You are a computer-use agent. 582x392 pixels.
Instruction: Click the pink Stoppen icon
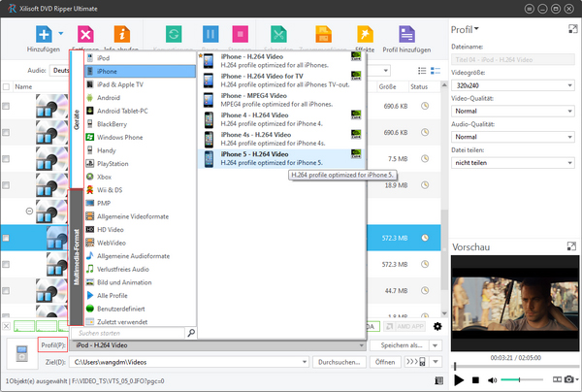[241, 35]
